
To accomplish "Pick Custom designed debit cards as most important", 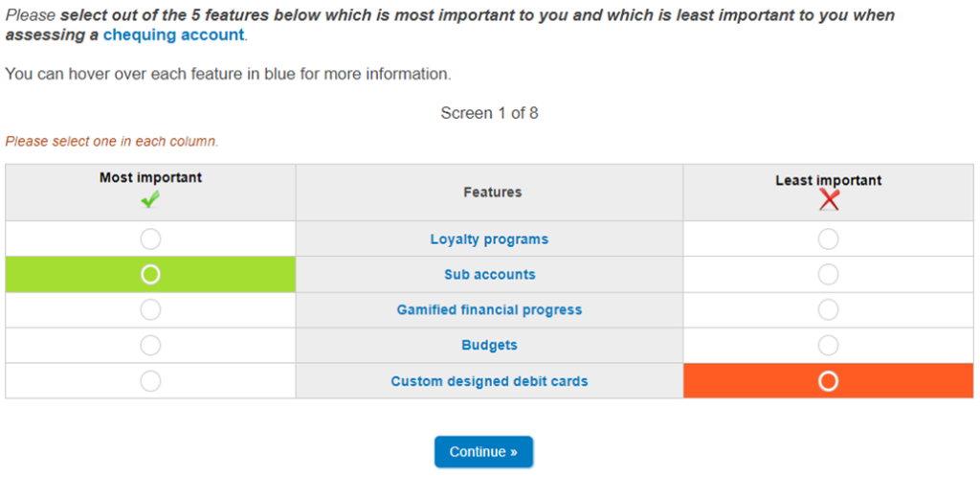I will pyautogui.click(x=150, y=381).
